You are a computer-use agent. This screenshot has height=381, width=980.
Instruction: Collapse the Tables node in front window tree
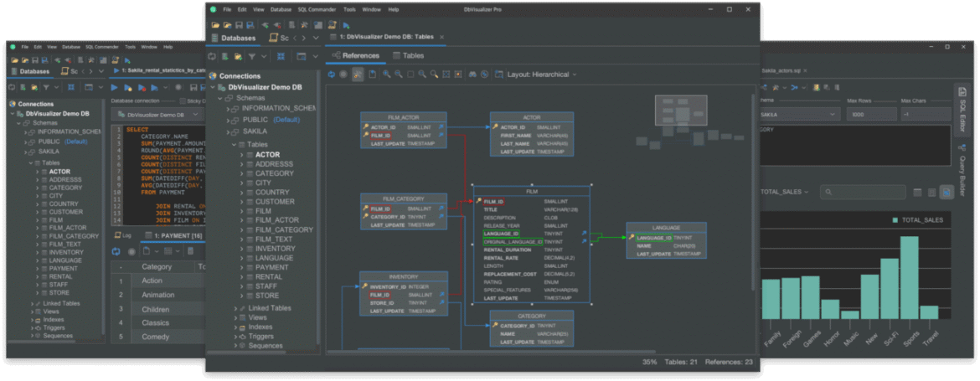coord(235,144)
